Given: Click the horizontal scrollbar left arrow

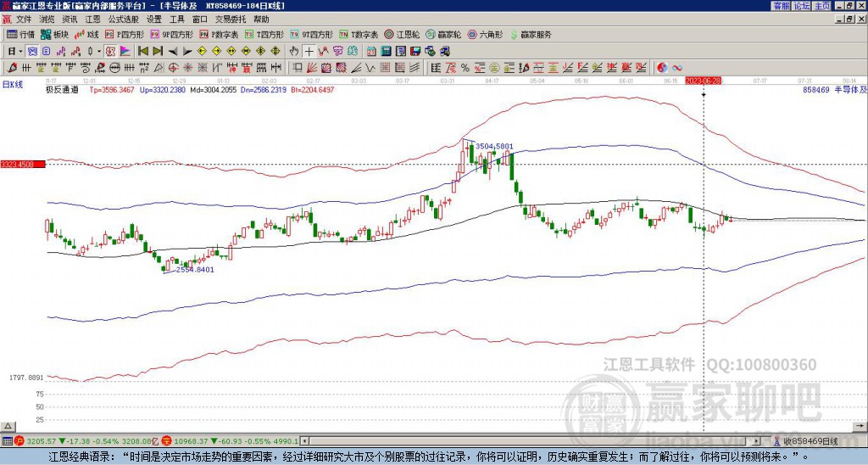Looking at the screenshot, I should point(304,441).
